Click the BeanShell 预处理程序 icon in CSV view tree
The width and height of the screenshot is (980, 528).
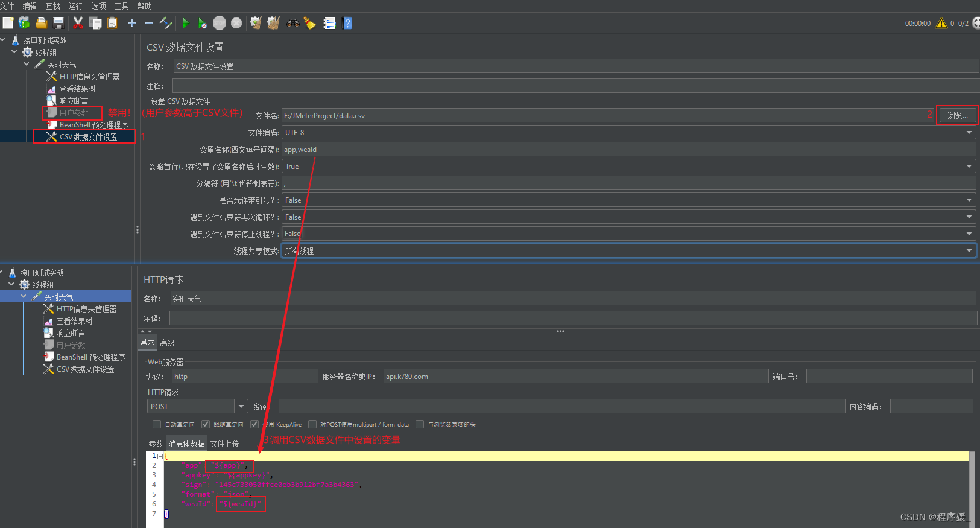(52, 125)
